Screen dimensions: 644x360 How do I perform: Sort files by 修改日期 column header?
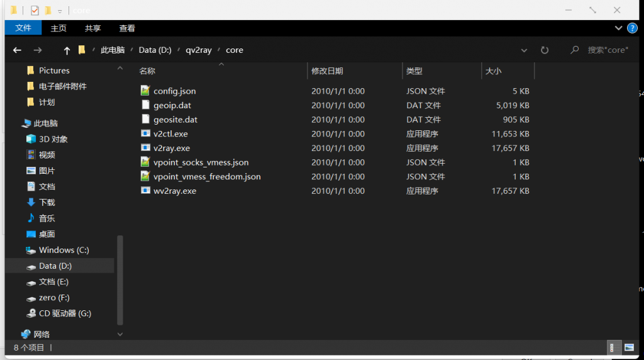tap(327, 71)
